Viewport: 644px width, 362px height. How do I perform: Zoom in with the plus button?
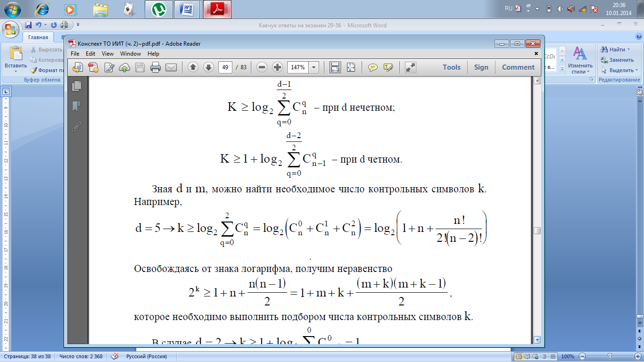(277, 67)
